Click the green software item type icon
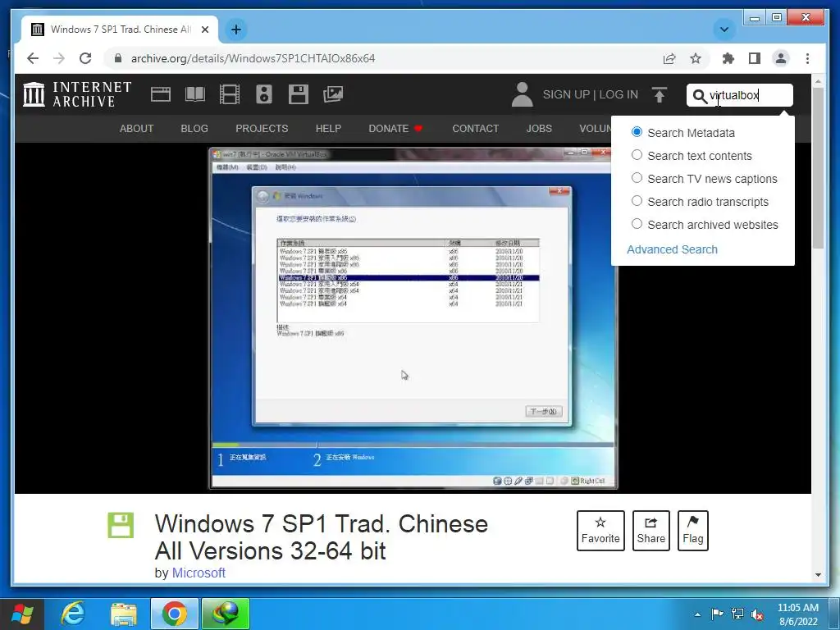840x630 pixels. pyautogui.click(x=121, y=526)
